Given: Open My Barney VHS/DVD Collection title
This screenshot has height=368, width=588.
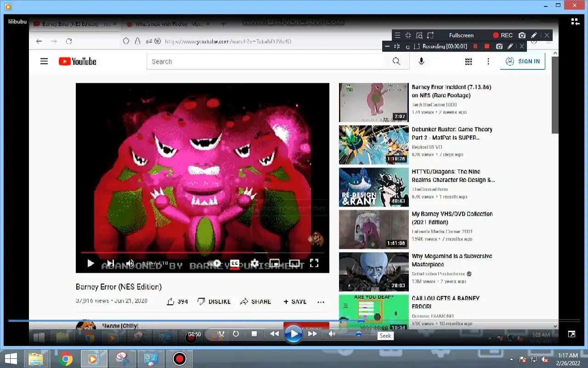Looking at the screenshot, I should 452,218.
